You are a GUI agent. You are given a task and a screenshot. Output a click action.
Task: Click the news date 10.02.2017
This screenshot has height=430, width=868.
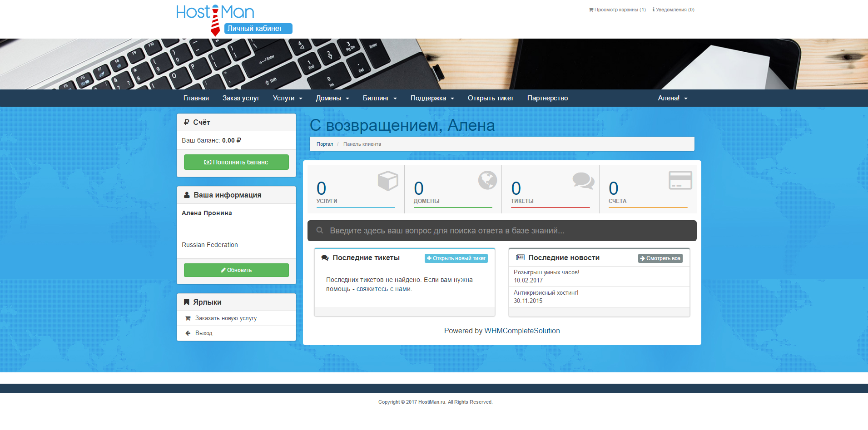(x=528, y=281)
